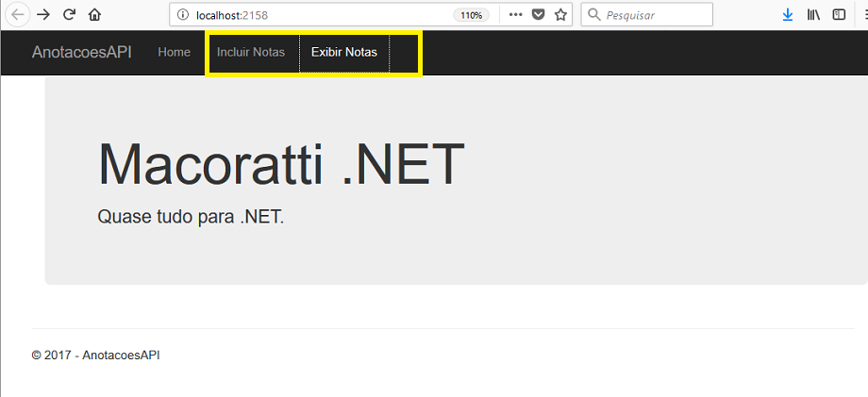The image size is (868, 397).
Task: Click the magnifier icon in the search box
Action: pyautogui.click(x=594, y=15)
